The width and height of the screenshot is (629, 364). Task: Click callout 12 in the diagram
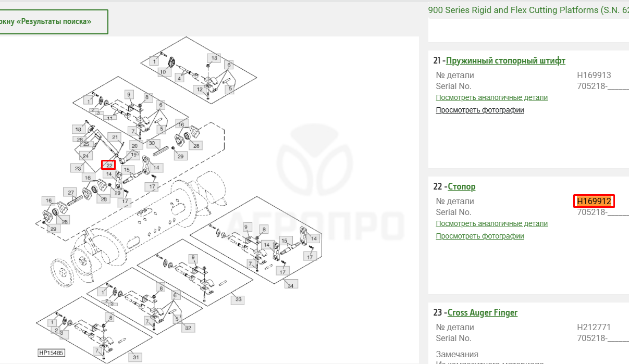coord(200,90)
